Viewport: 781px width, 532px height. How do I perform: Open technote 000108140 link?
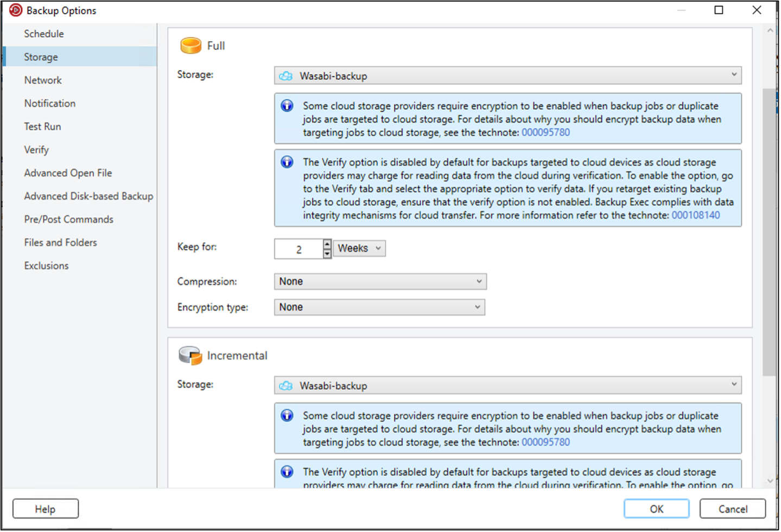pos(696,216)
